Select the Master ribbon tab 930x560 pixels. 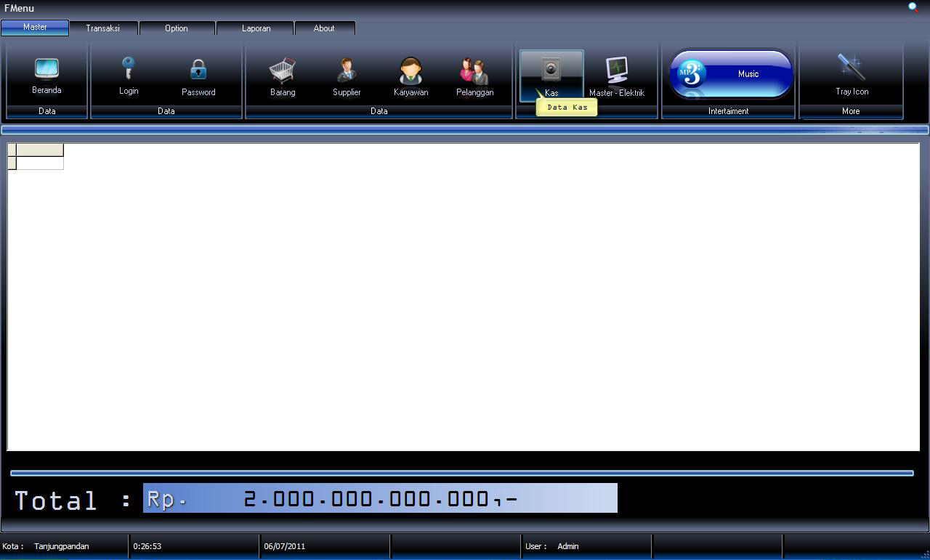(34, 27)
